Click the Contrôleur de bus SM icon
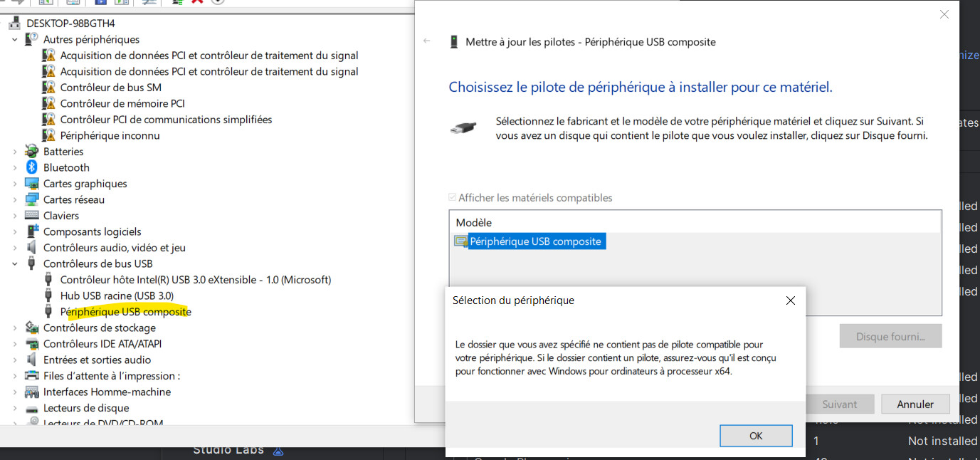This screenshot has width=980, height=460. point(48,88)
